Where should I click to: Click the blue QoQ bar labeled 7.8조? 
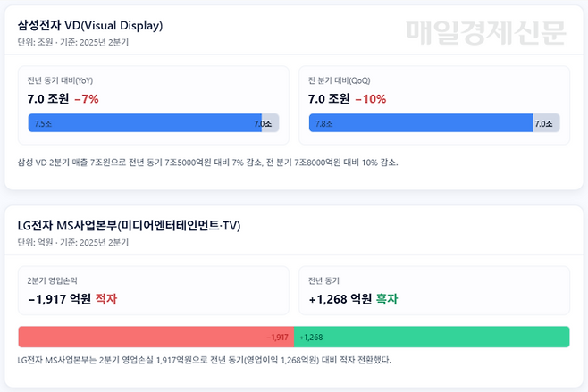tap(420, 124)
